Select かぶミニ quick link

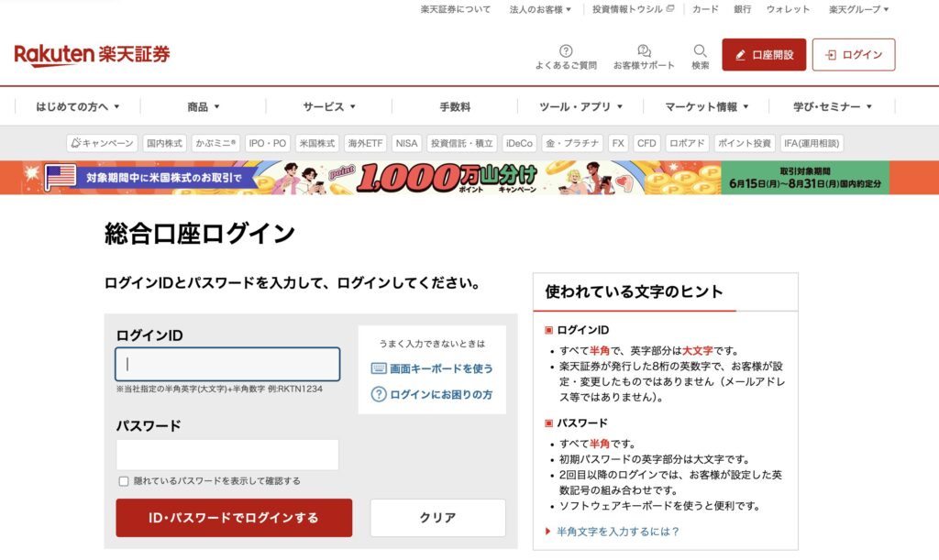click(215, 143)
